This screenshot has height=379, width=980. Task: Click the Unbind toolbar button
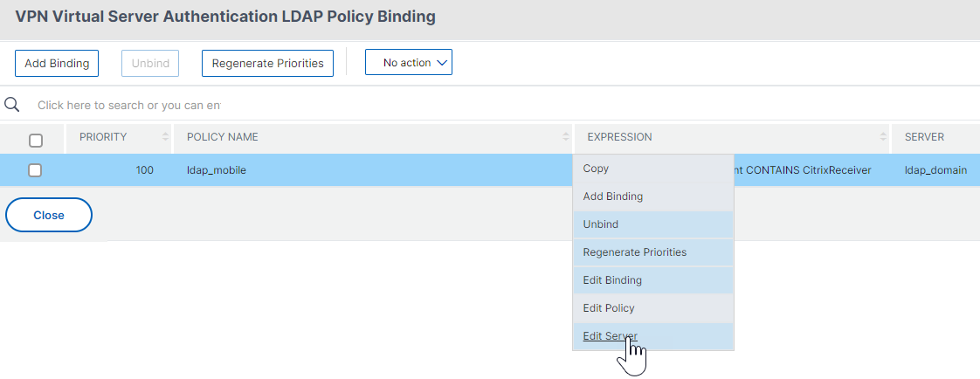click(150, 63)
